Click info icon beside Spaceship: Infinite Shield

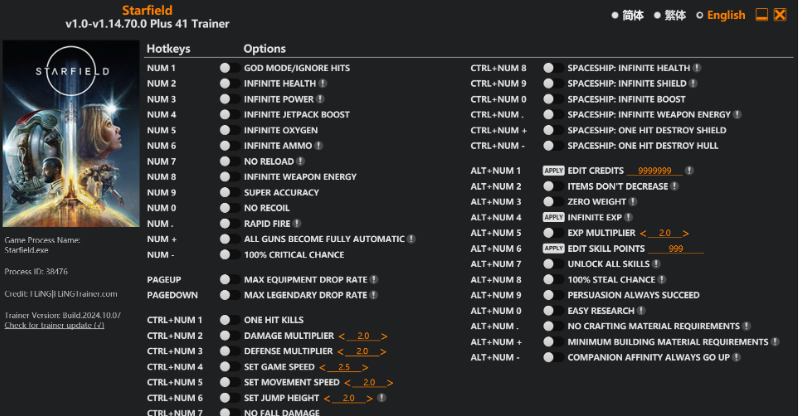tap(696, 83)
